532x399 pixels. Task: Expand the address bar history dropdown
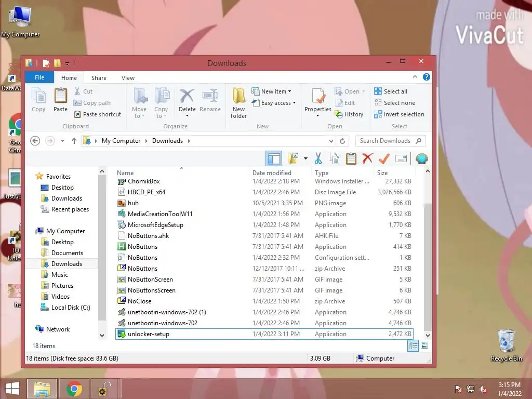click(331, 141)
